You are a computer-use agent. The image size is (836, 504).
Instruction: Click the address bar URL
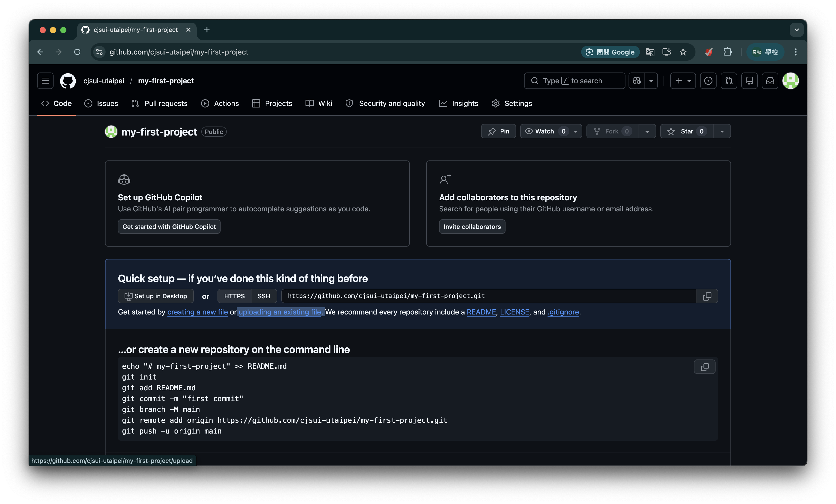pos(179,52)
